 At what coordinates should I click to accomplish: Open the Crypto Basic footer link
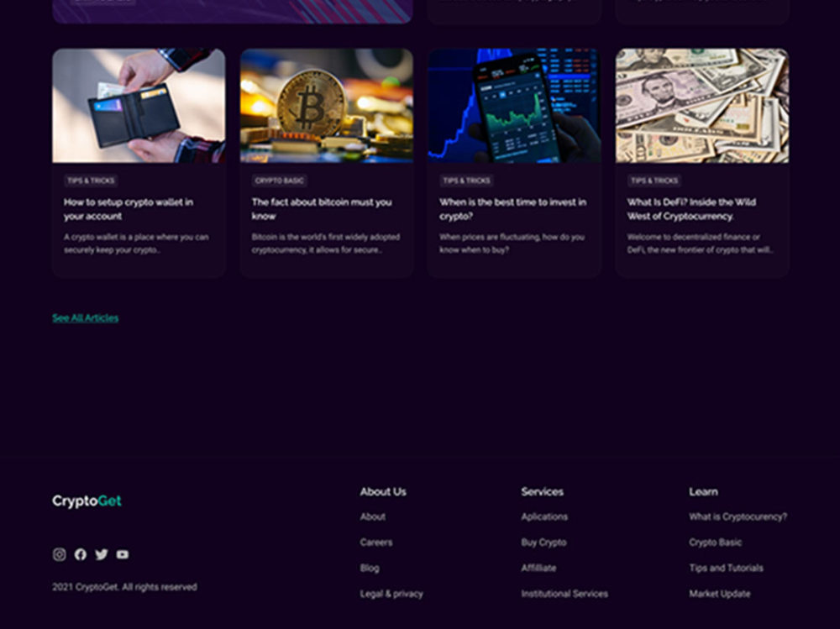pos(715,543)
